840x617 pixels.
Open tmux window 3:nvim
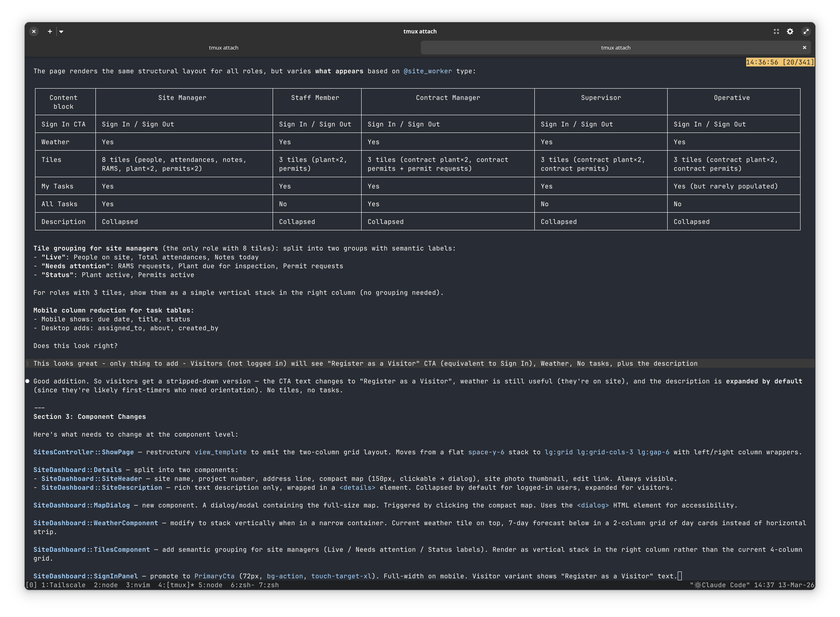point(137,585)
